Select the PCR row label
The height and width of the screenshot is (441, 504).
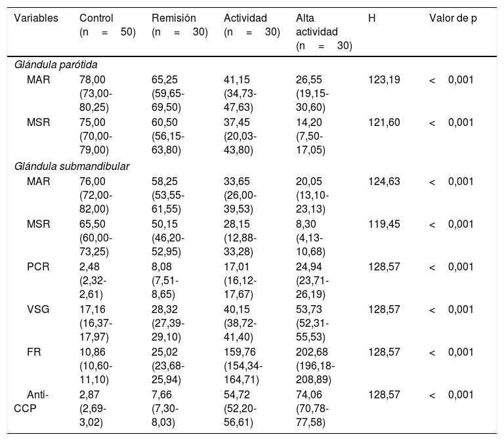coord(38,267)
